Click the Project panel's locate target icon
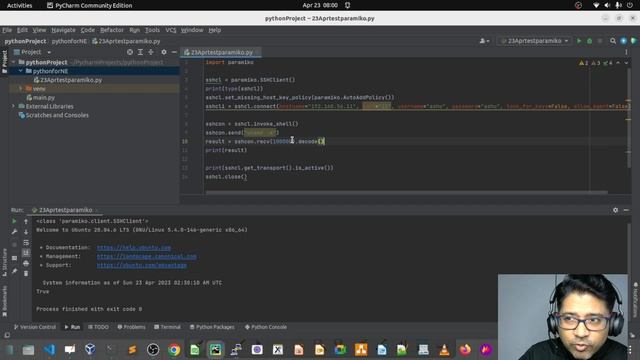 130,52
